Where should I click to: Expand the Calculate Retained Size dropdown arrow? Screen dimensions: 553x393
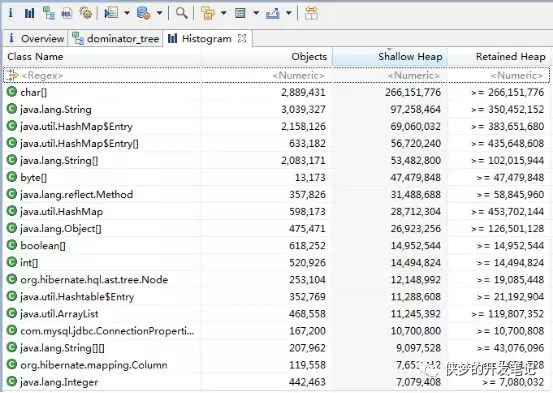point(256,13)
